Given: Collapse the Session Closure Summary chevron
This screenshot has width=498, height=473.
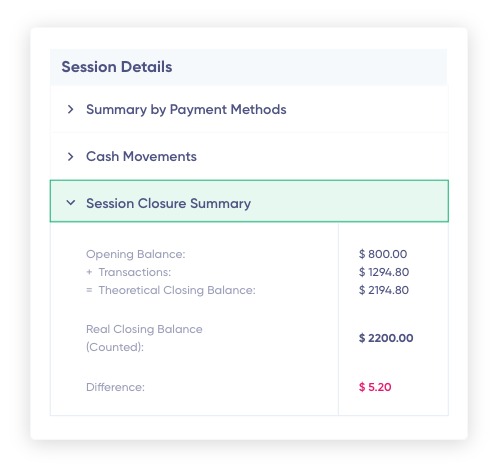Looking at the screenshot, I should [71, 202].
